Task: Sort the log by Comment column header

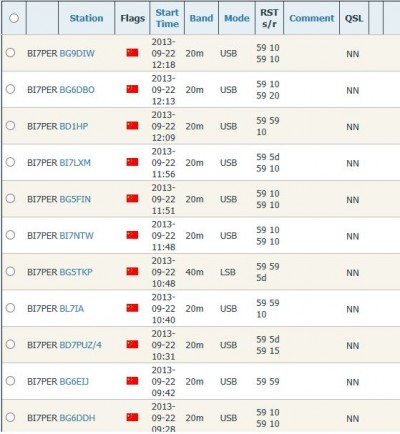Action: 311,18
